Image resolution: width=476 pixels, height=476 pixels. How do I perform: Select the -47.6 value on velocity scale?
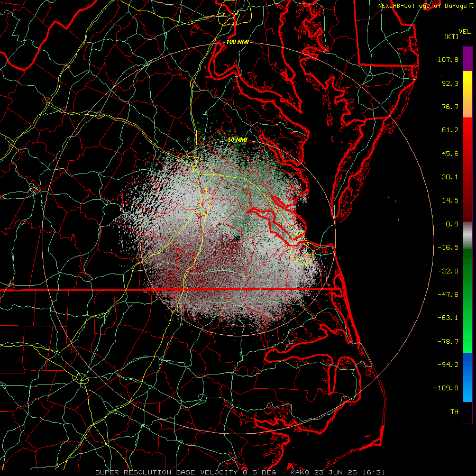448,295
